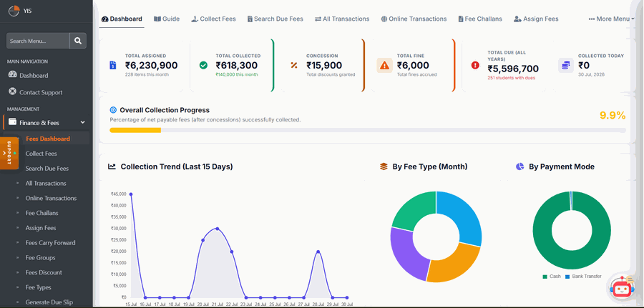Open Fees Discount sidebar item

click(44, 272)
